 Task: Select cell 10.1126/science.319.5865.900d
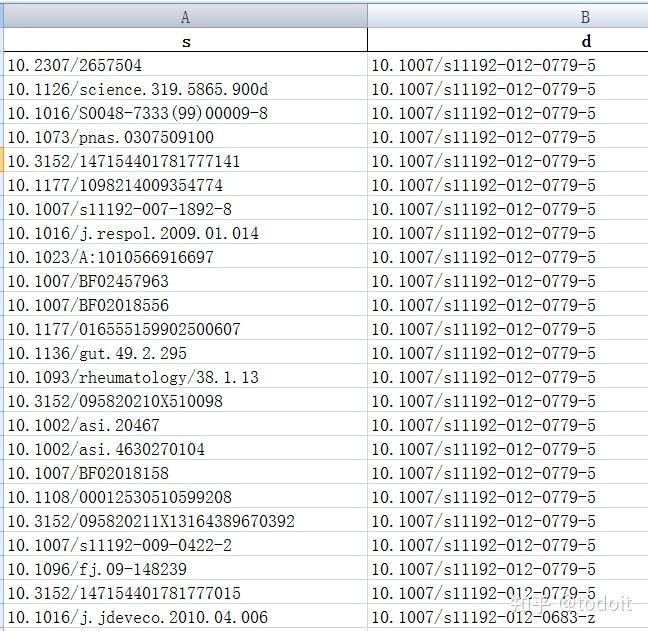pyautogui.click(x=185, y=88)
